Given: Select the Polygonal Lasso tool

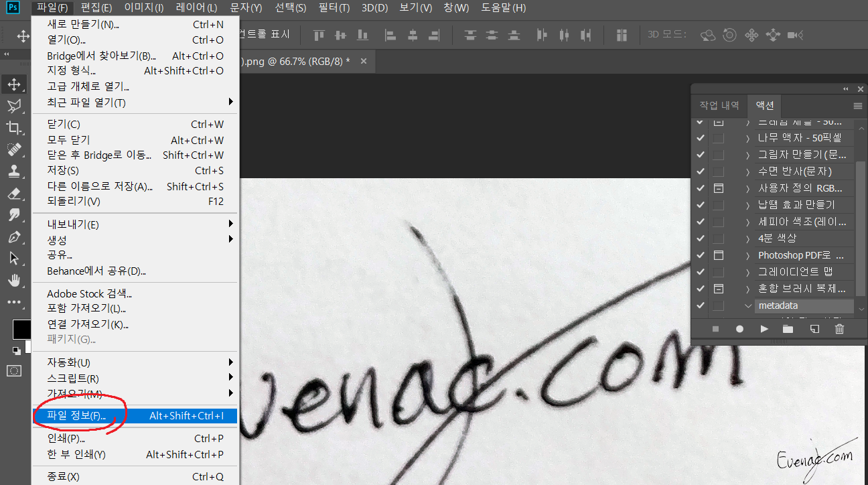Looking at the screenshot, I should coord(14,106).
